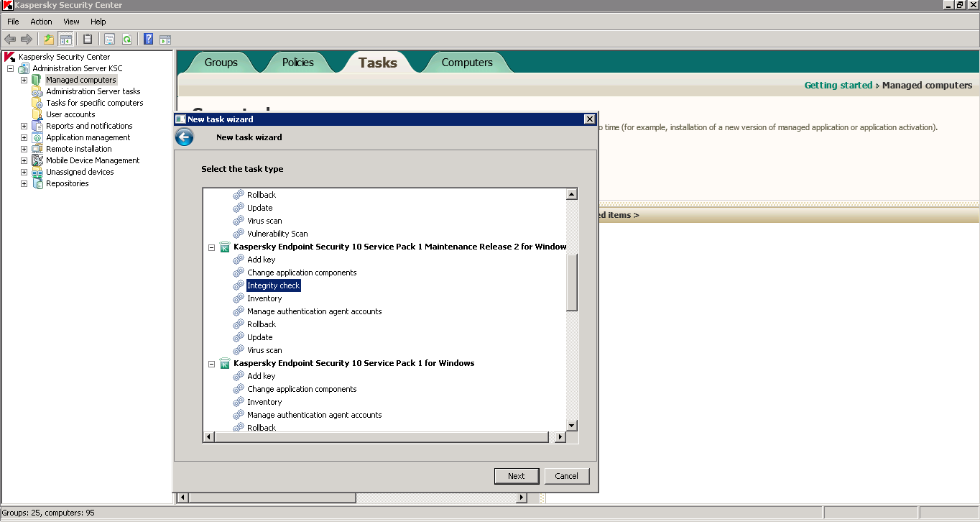Click the Up one level folder icon

48,39
